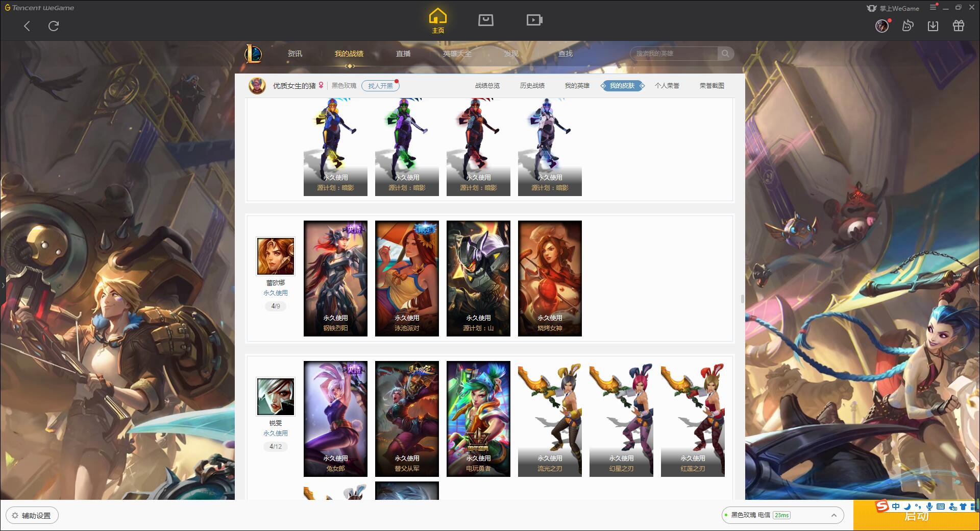This screenshot has width=980, height=531.
Task: Click the 4/9 skin count badge
Action: (276, 306)
